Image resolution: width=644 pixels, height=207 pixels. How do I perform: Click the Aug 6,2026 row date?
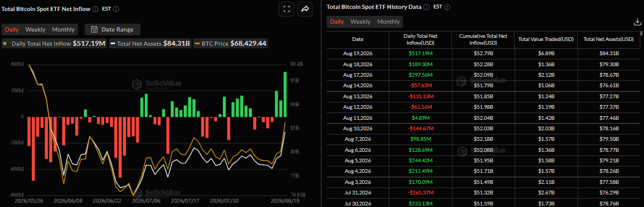click(358, 150)
